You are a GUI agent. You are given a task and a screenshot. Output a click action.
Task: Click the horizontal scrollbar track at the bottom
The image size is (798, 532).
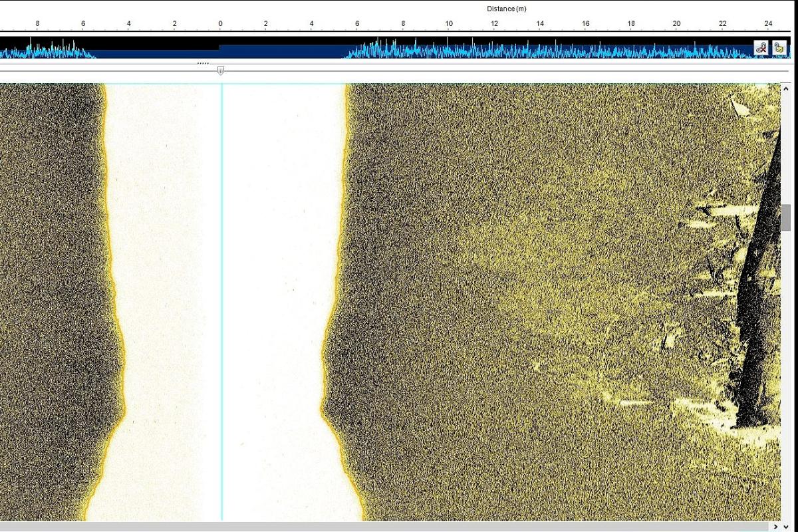(x=399, y=525)
